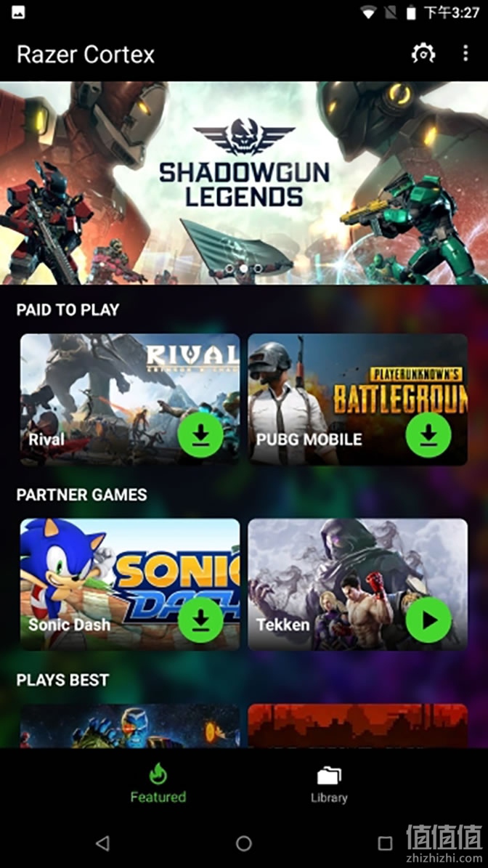Tap the Android home circle button
The width and height of the screenshot is (488, 868).
click(244, 843)
